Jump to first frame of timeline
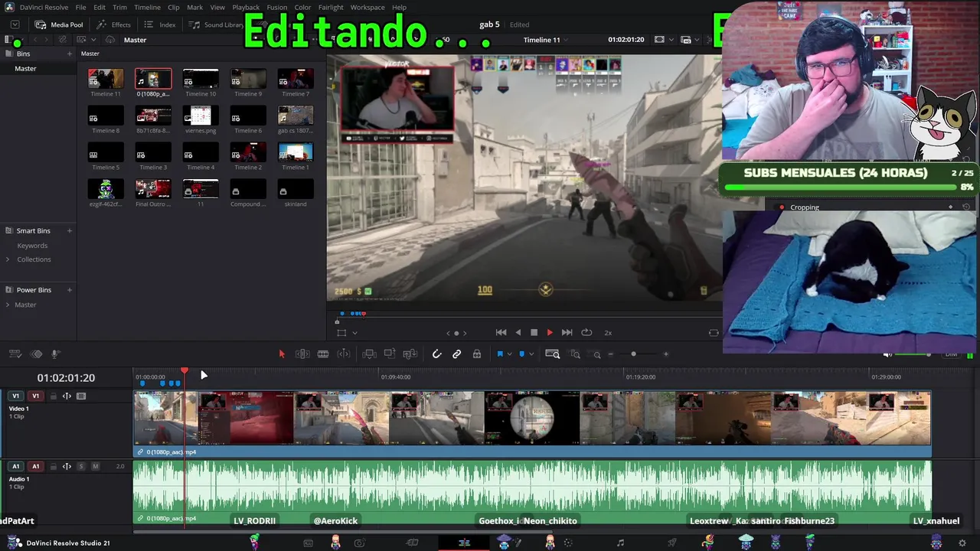The image size is (980, 551). (501, 332)
